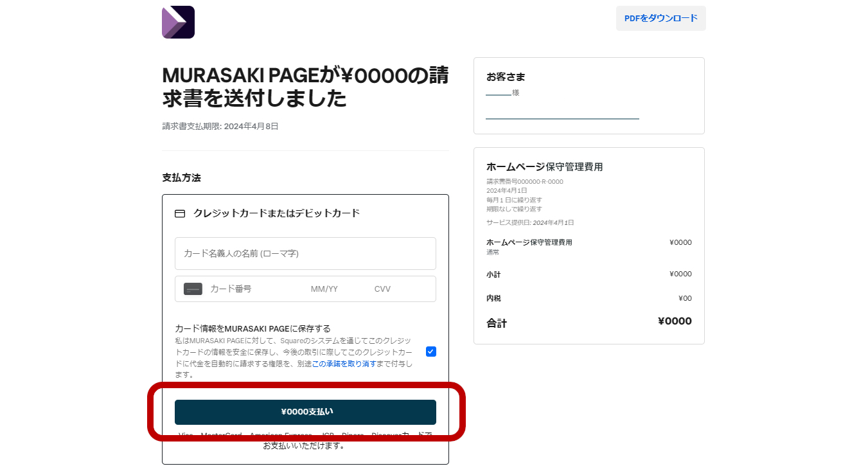Select the カード名義人の名前 input field
868x473 pixels.
(x=305, y=253)
